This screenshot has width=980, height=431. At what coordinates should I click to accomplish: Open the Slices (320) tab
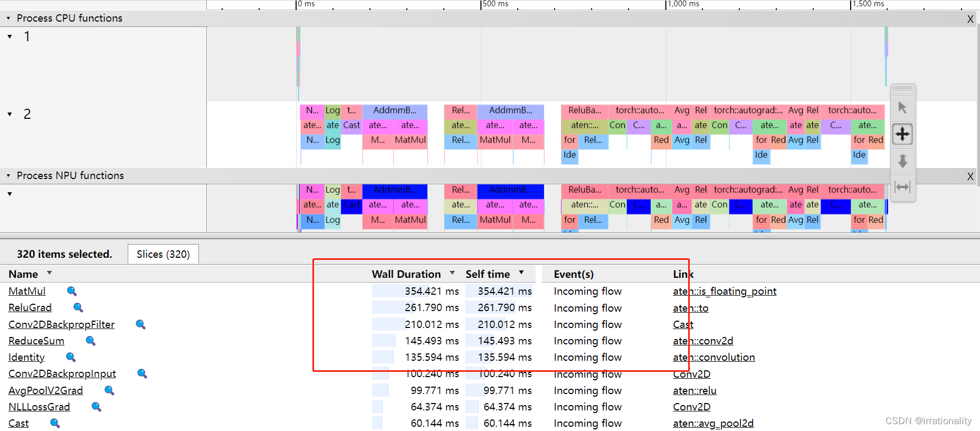[x=163, y=254]
